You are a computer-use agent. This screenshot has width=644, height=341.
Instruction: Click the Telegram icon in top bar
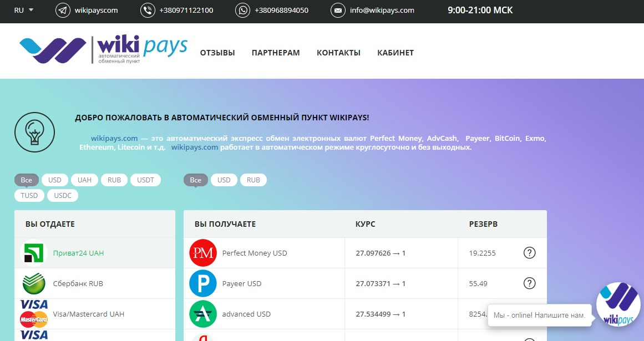click(x=63, y=11)
